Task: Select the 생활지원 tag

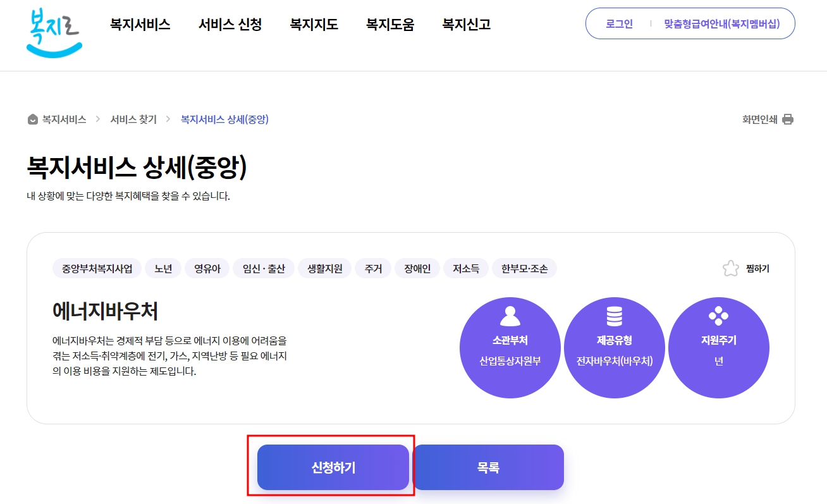Action: 325,269
